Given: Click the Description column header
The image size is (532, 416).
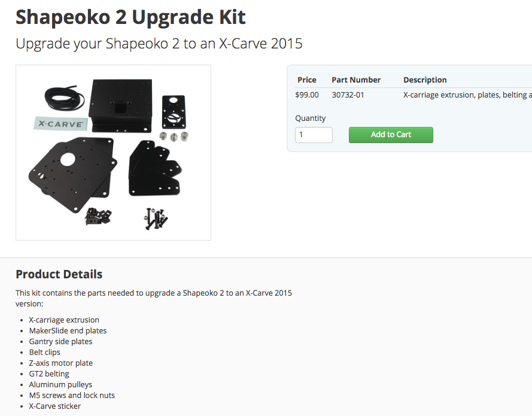Looking at the screenshot, I should (x=425, y=80).
